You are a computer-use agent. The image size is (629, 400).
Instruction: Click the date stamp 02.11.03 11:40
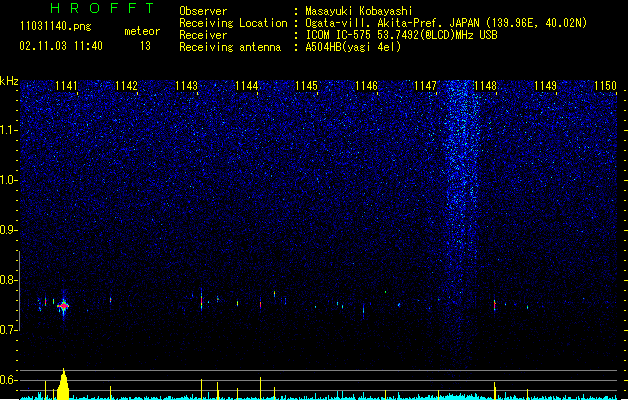point(61,45)
